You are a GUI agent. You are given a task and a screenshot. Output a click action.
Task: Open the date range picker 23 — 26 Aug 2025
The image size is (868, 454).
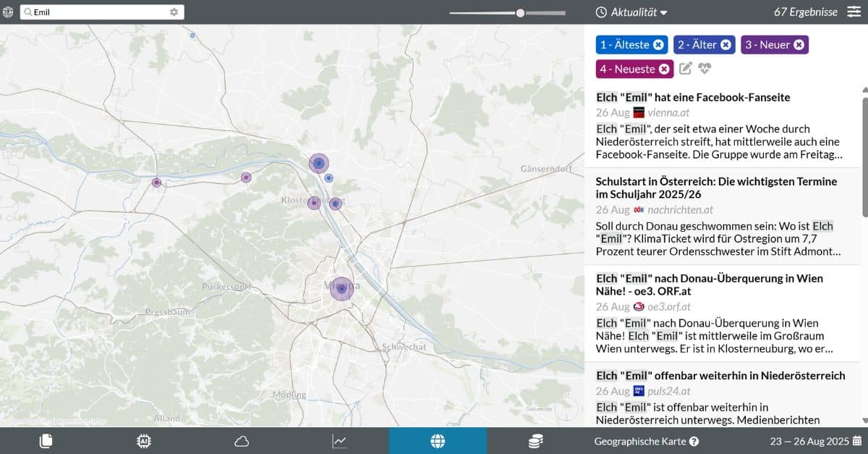tap(815, 441)
